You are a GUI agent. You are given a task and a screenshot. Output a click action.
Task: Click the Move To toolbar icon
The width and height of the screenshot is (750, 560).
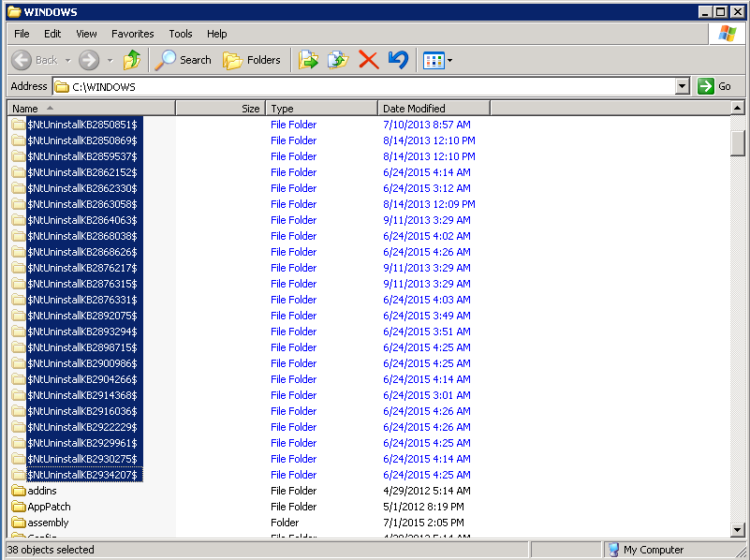pyautogui.click(x=308, y=59)
